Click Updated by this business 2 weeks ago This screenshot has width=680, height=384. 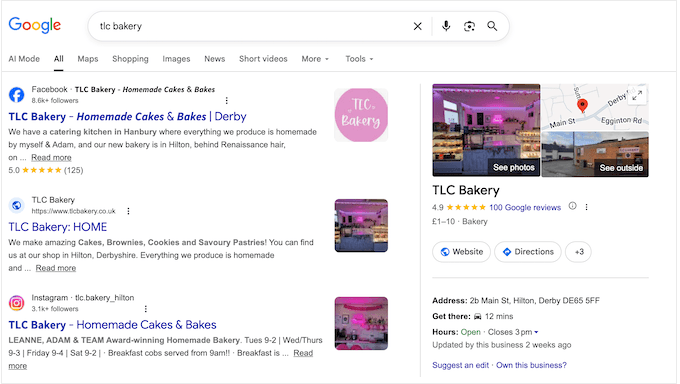tap(501, 345)
